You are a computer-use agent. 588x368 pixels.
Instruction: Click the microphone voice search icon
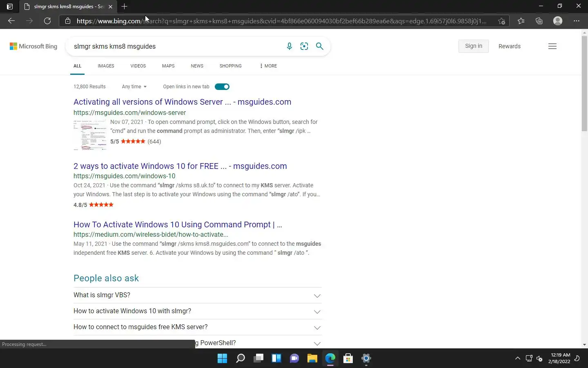click(x=289, y=46)
